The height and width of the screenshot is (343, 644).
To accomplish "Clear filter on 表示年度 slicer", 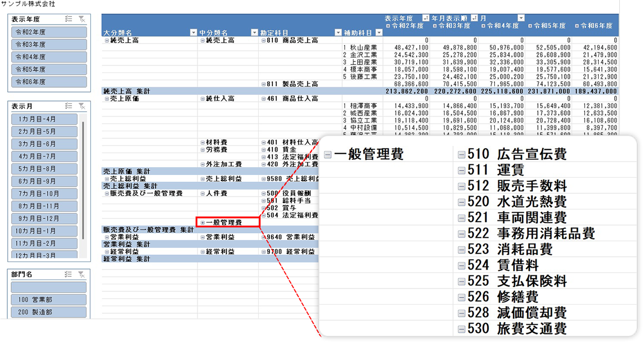I will tap(81, 19).
